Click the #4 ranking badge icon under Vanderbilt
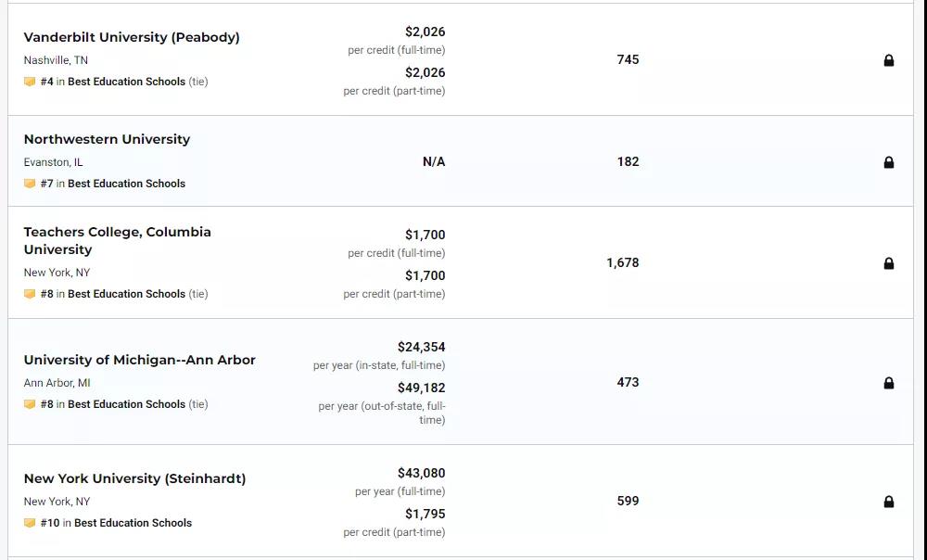The image size is (927, 560). pyautogui.click(x=30, y=82)
